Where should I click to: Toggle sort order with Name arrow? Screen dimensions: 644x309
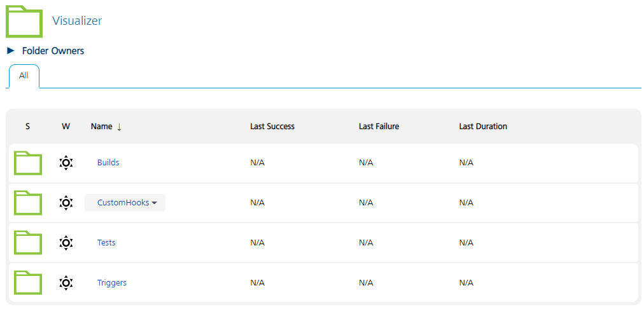pos(119,127)
